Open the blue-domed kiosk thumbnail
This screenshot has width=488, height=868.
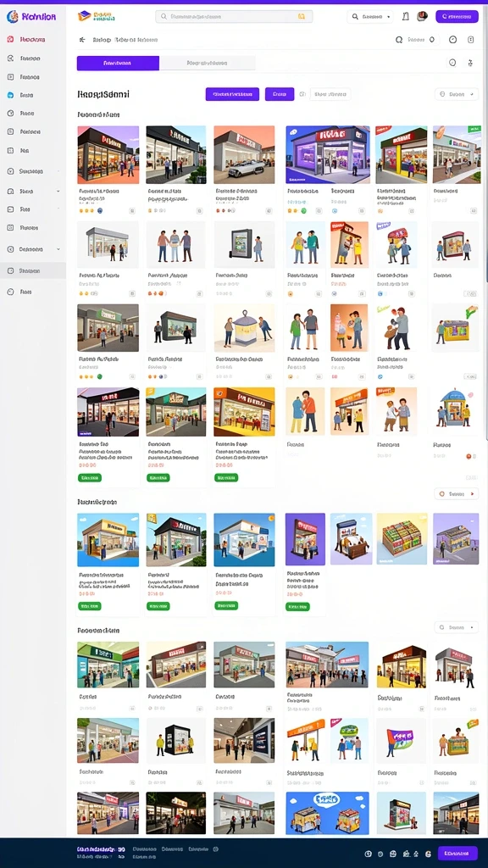[x=456, y=411]
